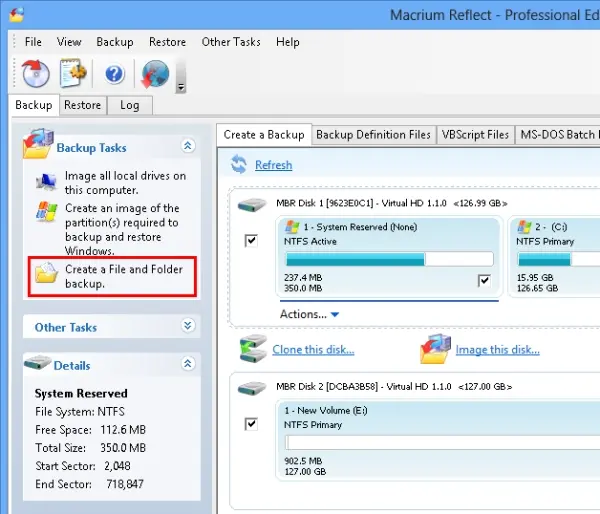
Task: Open the File menu
Action: click(33, 42)
